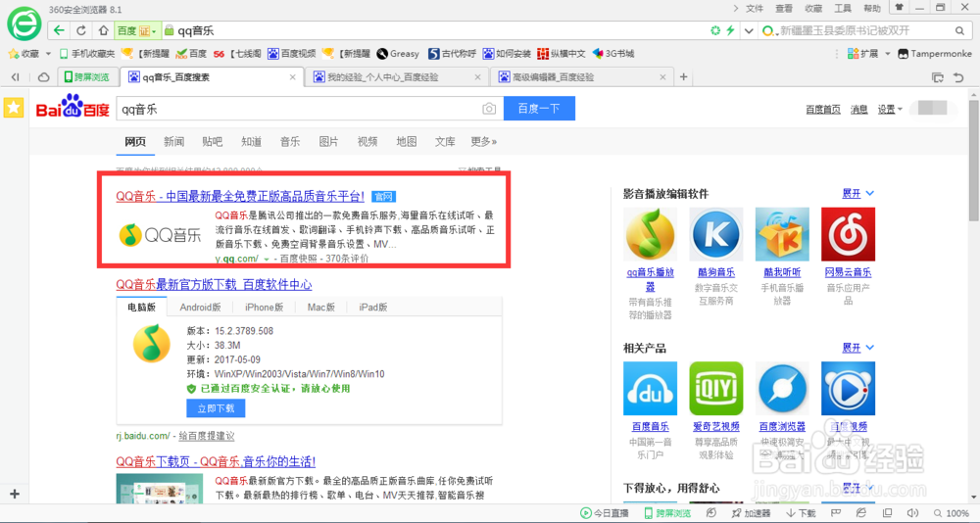Open the 网易云音乐 app icon

coord(848,234)
